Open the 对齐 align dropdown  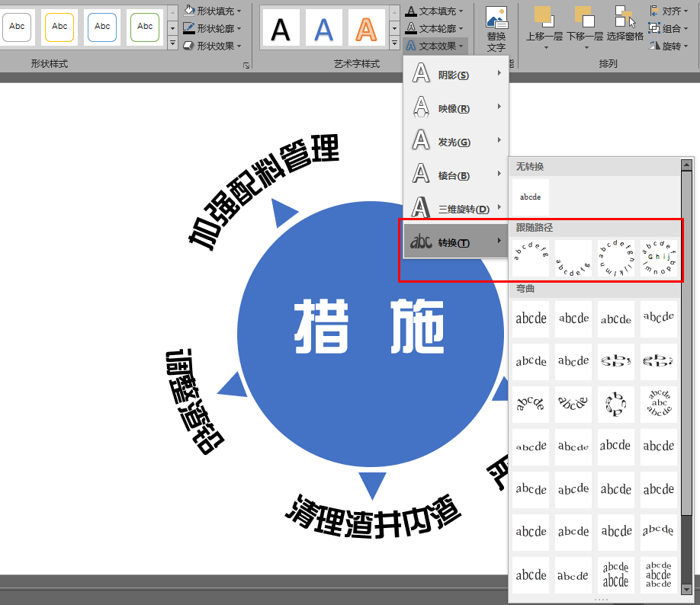(x=668, y=11)
